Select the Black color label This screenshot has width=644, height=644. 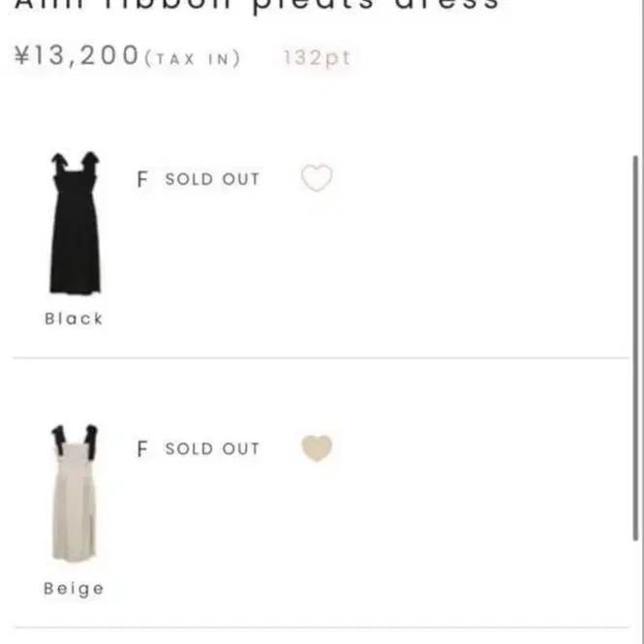(x=74, y=319)
